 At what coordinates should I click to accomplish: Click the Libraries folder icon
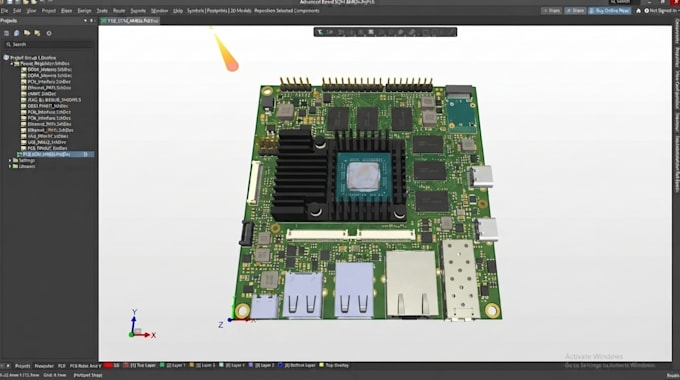pos(16,167)
